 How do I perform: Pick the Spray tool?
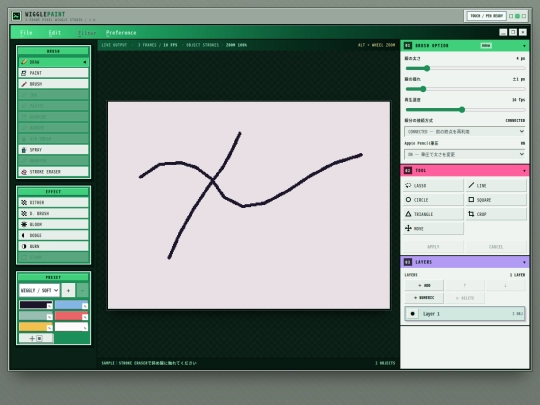coord(53,150)
